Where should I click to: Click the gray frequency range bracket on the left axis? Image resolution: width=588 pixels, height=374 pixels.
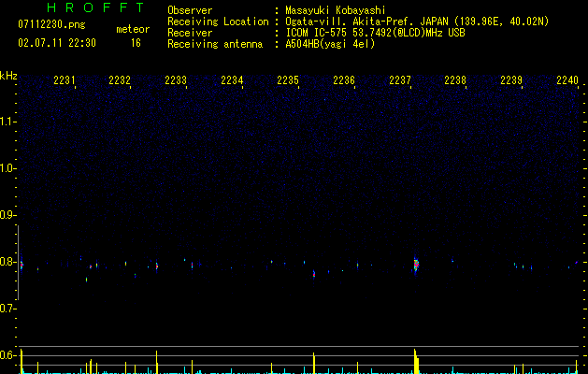pyautogui.click(x=18, y=262)
